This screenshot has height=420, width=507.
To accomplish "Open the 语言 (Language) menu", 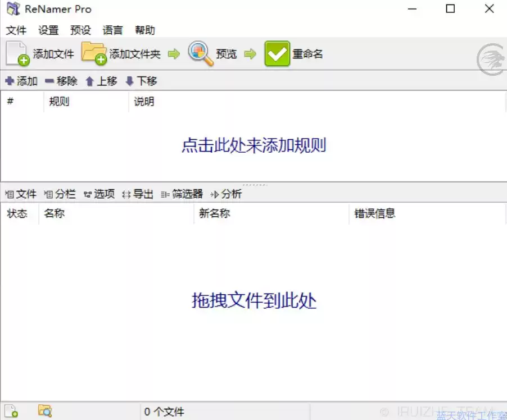I will [x=112, y=30].
